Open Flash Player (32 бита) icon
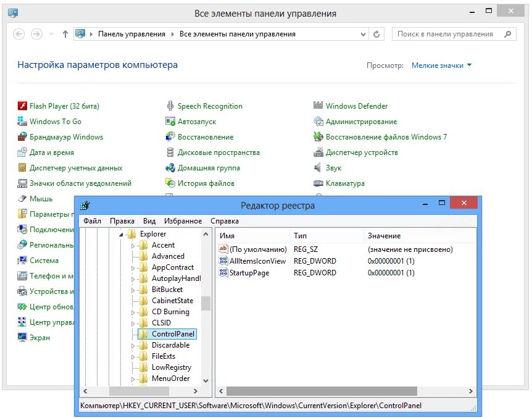The image size is (532, 418). click(x=22, y=106)
